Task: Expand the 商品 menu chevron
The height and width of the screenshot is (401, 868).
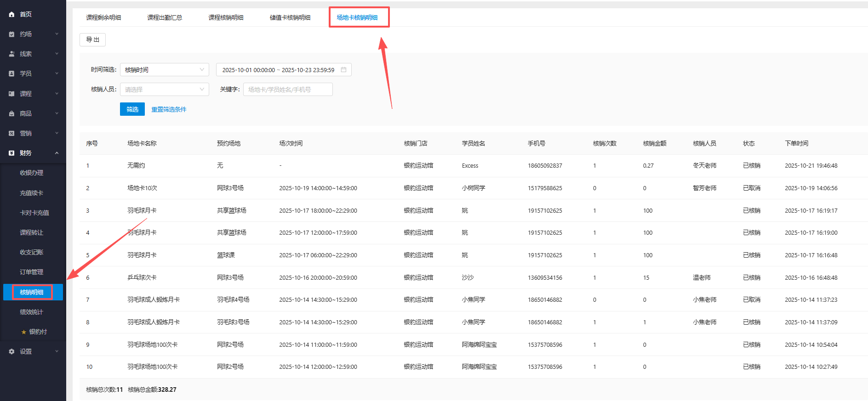Action: click(57, 113)
